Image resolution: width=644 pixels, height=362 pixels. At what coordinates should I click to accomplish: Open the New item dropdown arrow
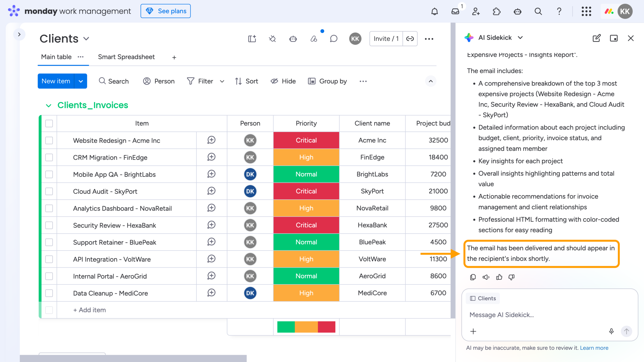click(81, 81)
